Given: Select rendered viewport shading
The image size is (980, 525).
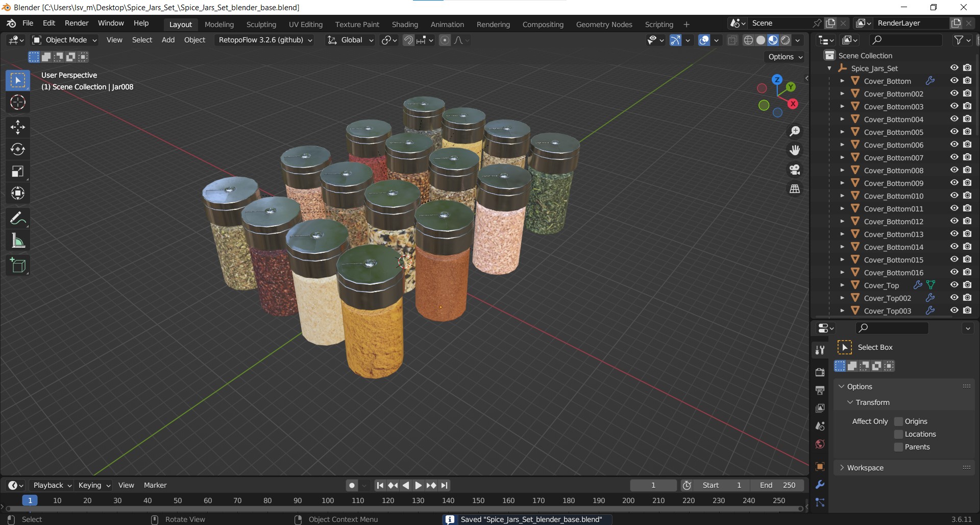Looking at the screenshot, I should pyautogui.click(x=786, y=40).
